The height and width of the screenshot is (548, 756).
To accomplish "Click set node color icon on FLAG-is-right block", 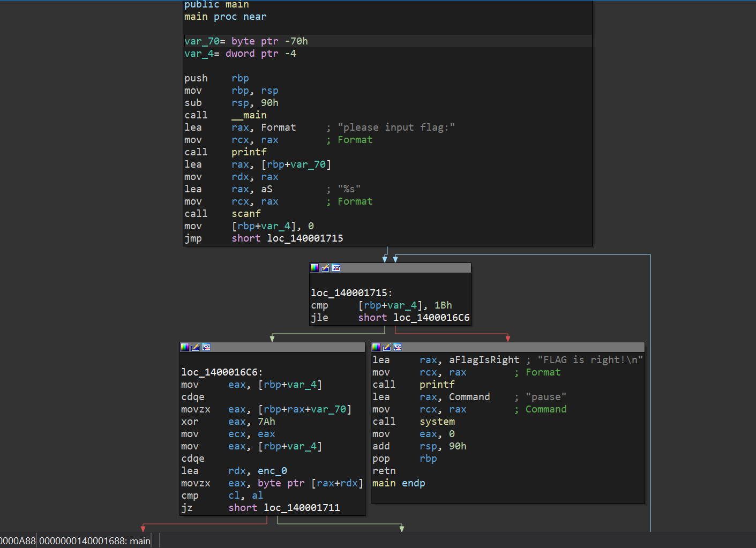I will tap(376, 347).
